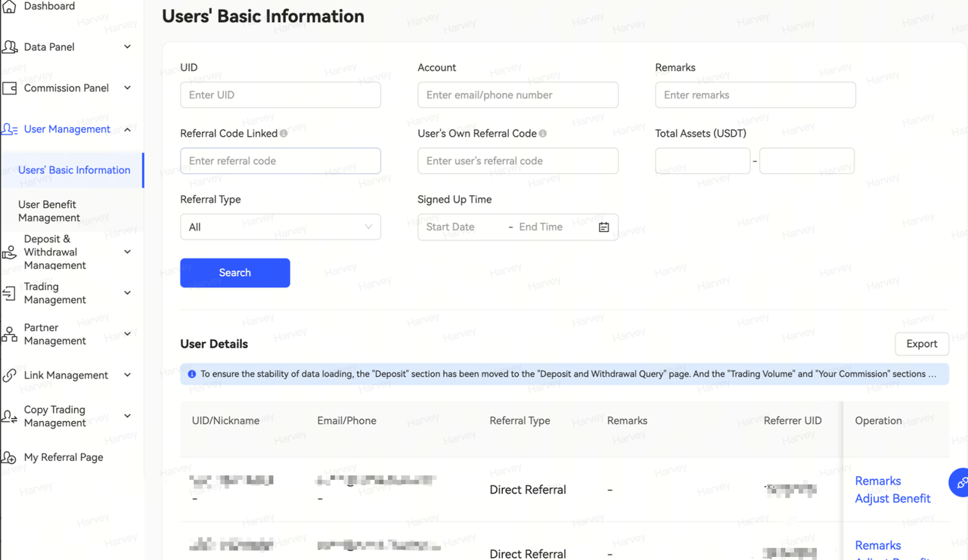Click the Enter UID input field
This screenshot has height=560, width=968.
click(280, 95)
